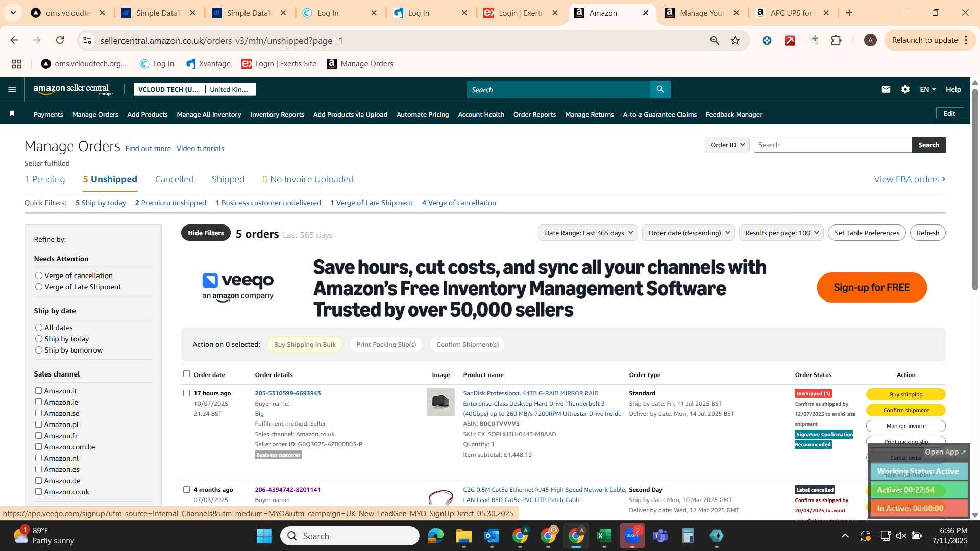980x551 pixels.
Task: Open Zoom from the taskbar
Action: pos(632,536)
